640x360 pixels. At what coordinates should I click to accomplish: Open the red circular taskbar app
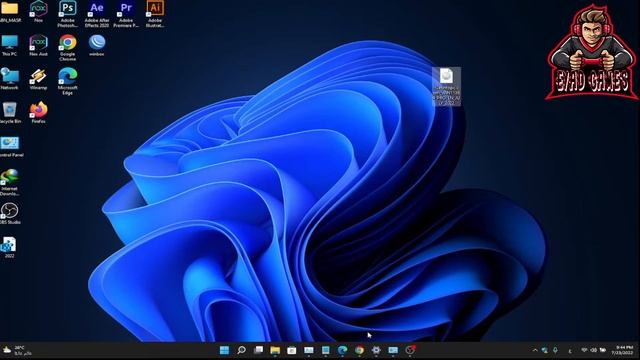[x=410, y=350]
